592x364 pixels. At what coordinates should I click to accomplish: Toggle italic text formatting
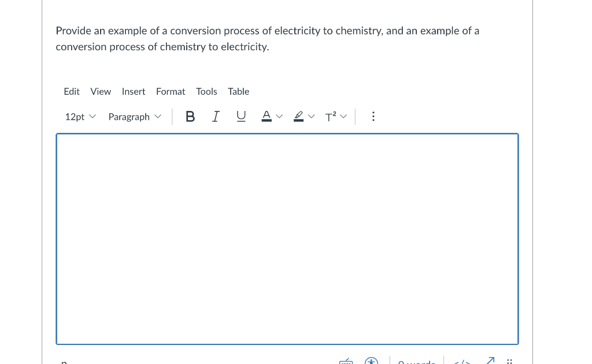pos(215,116)
